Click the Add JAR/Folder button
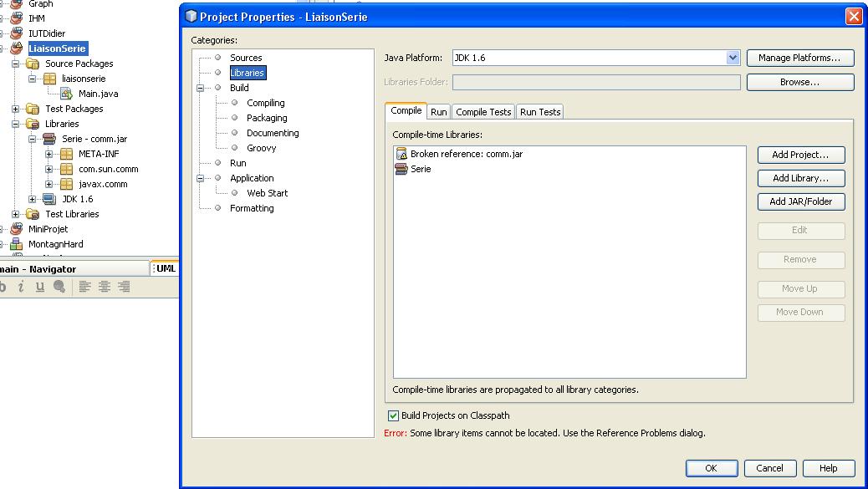868x489 pixels. click(x=801, y=202)
